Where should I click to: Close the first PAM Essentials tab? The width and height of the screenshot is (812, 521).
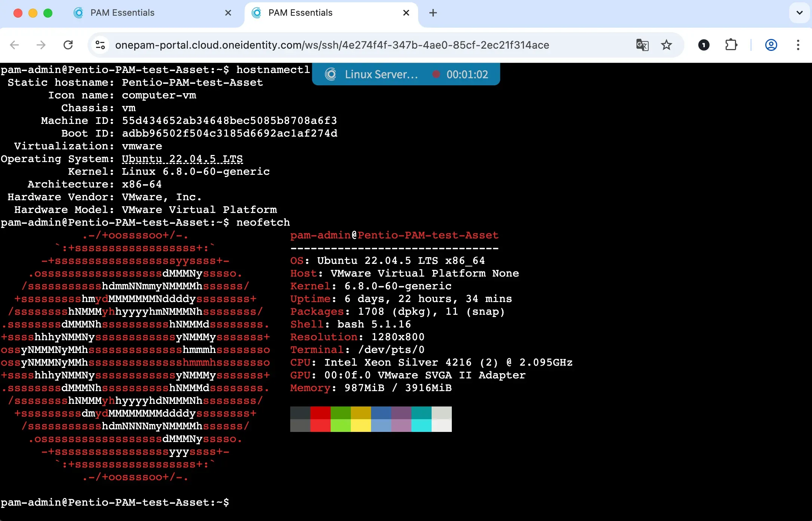[228, 13]
